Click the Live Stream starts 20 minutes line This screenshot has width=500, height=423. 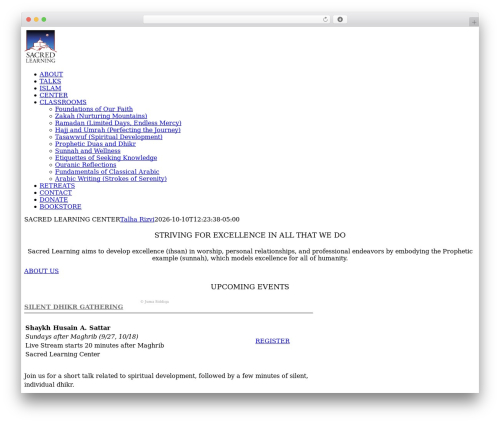(95, 346)
